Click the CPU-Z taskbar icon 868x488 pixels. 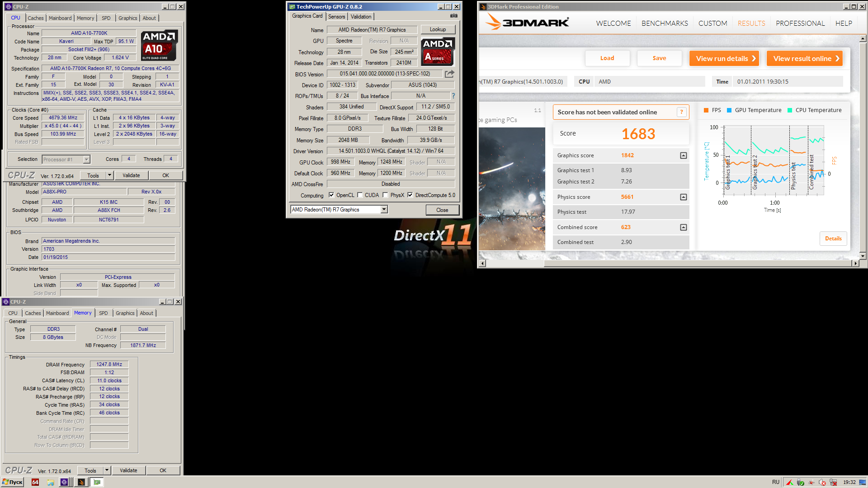point(64,482)
